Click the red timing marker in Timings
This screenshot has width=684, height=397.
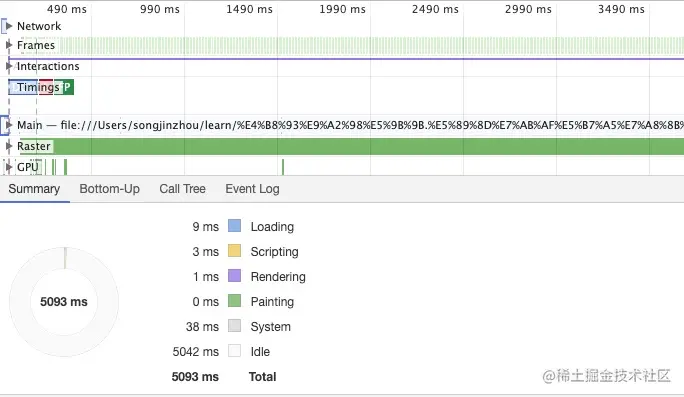pyautogui.click(x=46, y=87)
